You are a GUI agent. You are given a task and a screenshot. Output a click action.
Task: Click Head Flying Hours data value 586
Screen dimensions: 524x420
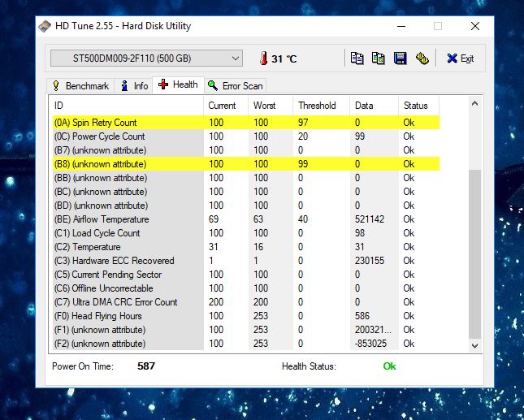(x=362, y=316)
